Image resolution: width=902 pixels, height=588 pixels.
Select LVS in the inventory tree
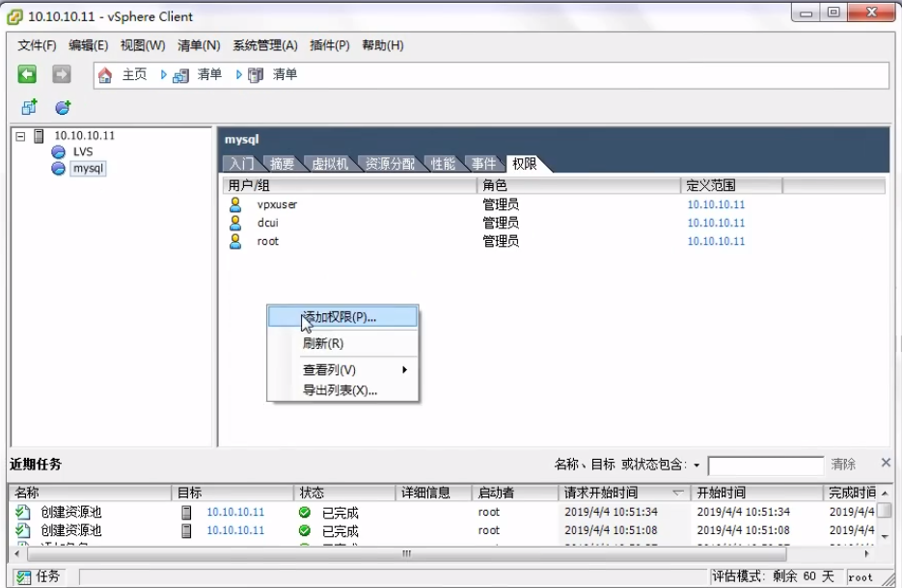[83, 151]
